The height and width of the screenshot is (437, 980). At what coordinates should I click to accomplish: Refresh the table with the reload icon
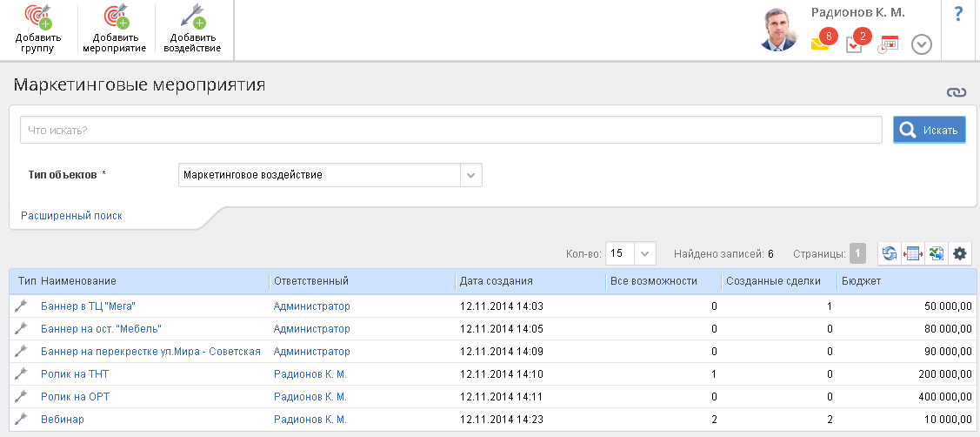pos(890,253)
